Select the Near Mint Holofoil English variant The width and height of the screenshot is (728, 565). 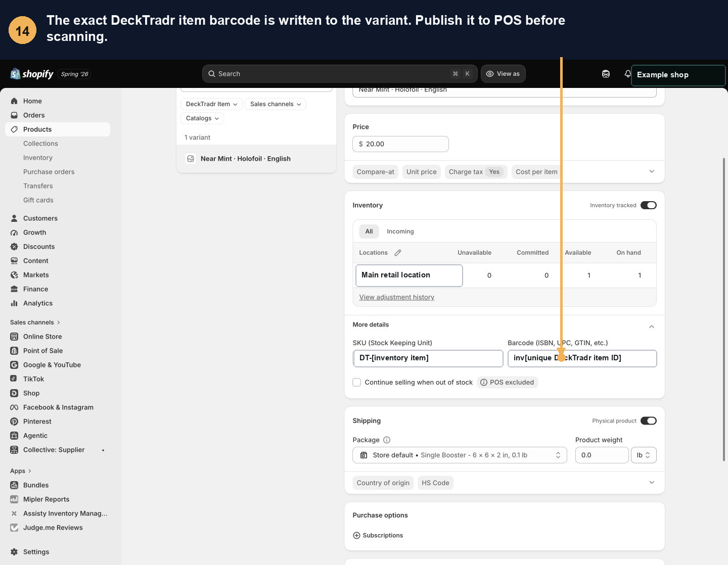(x=256, y=159)
